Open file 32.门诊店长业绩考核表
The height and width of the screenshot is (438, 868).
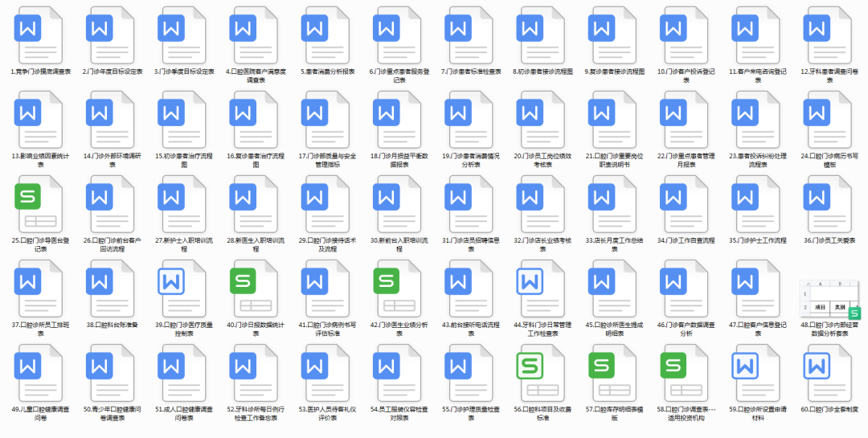(542, 205)
